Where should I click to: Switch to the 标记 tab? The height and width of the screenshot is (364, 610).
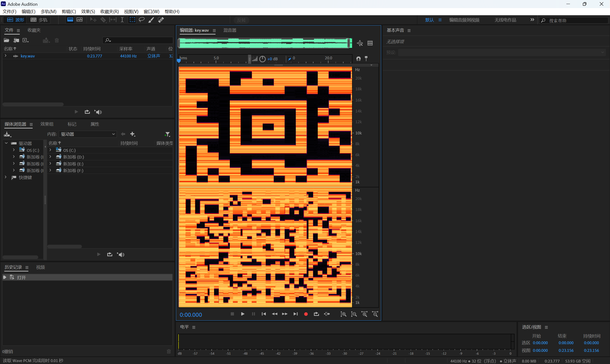pyautogui.click(x=72, y=124)
